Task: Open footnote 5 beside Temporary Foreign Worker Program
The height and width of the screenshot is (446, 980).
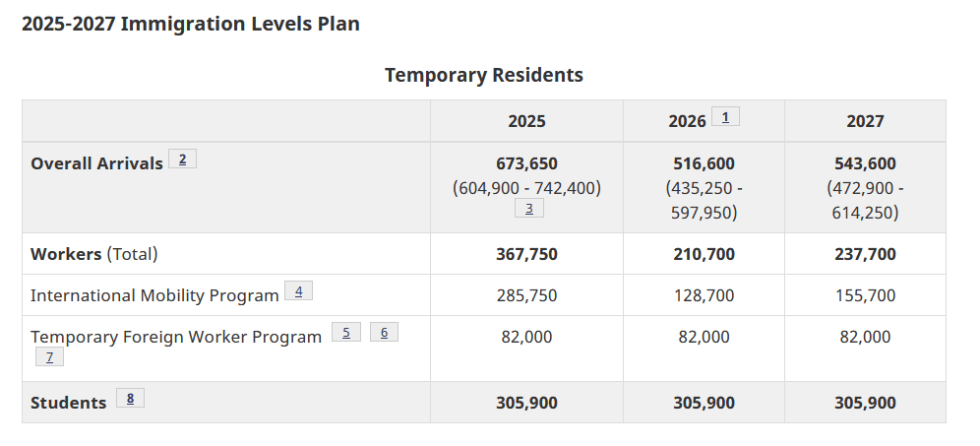Action: point(346,332)
